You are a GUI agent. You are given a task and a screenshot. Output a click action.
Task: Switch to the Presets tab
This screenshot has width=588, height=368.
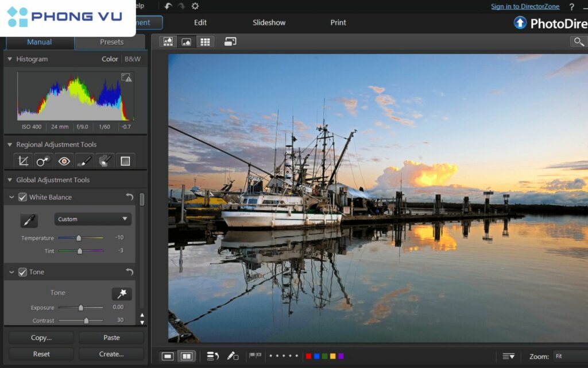pyautogui.click(x=111, y=42)
